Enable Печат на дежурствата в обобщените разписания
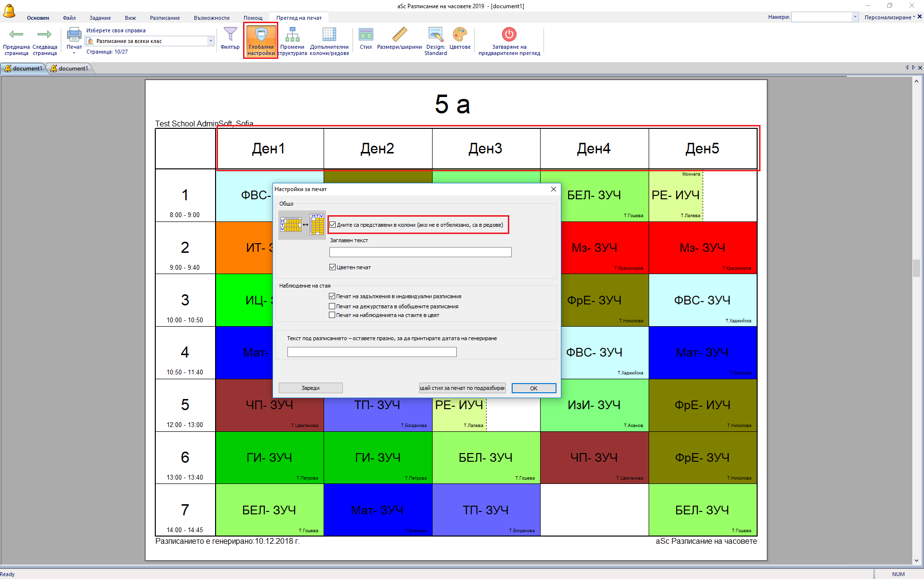The width and height of the screenshot is (924, 579). pyautogui.click(x=332, y=306)
